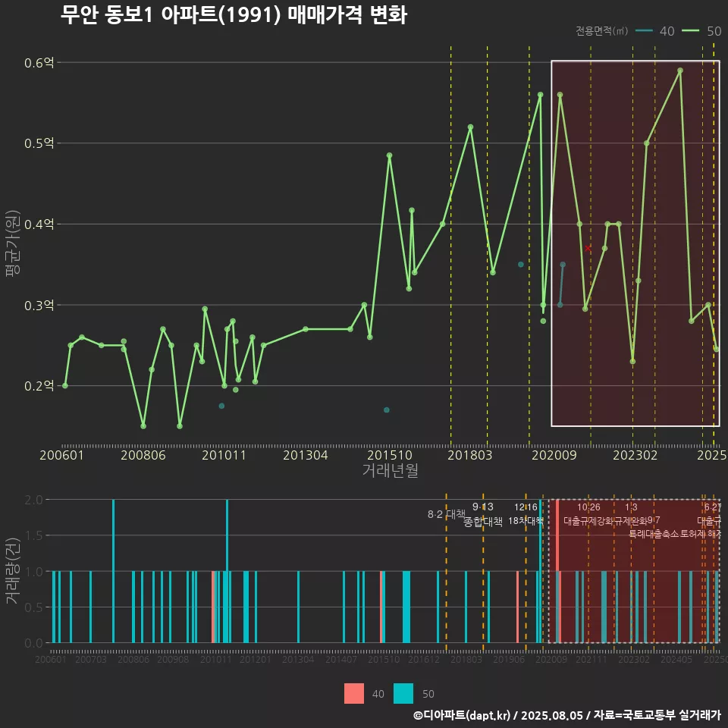Click the 0.2억 y-axis label
Viewport: 728px width, 728px height.
39,386
